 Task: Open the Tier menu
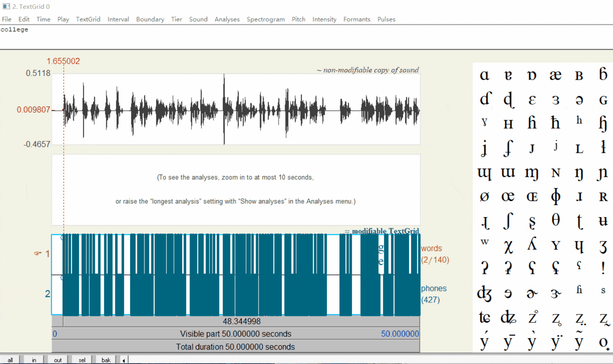(x=177, y=19)
